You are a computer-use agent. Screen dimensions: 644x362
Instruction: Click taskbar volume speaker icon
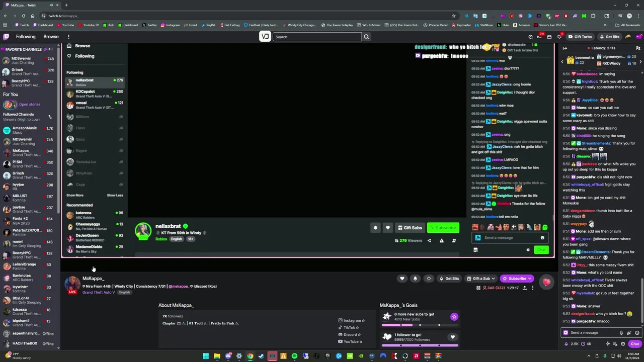tap(619, 356)
